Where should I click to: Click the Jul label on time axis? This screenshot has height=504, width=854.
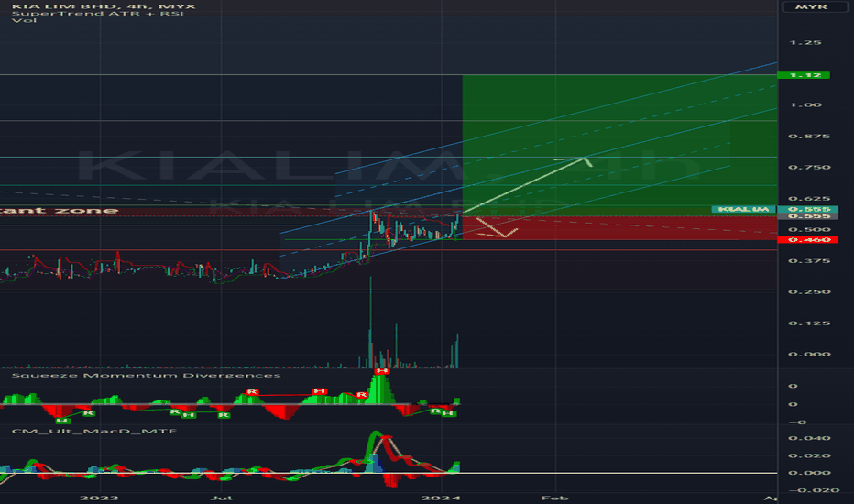click(x=222, y=498)
